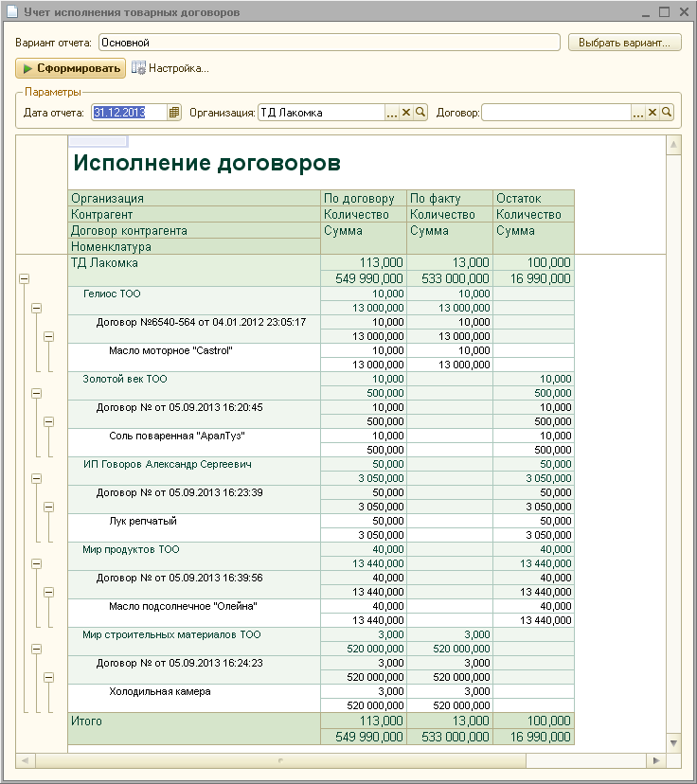Collapse the Договор 05.09.2013 16:24:23 group

49,678
